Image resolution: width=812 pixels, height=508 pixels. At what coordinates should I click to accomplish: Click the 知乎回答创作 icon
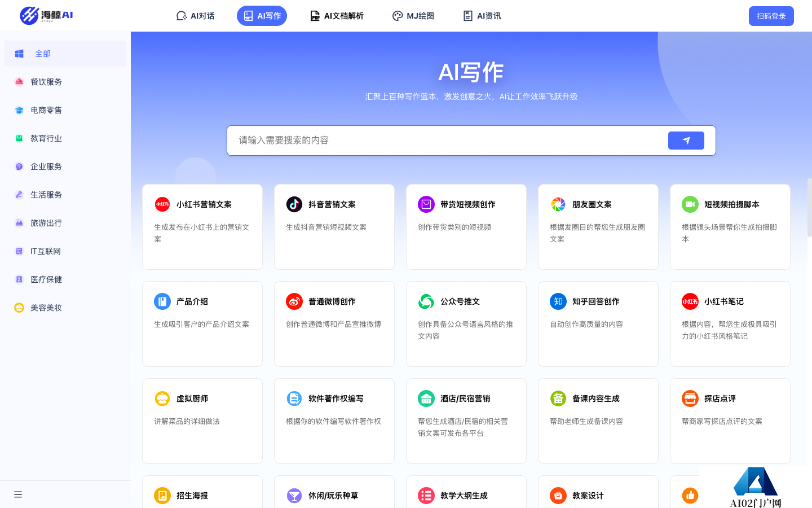tap(558, 301)
